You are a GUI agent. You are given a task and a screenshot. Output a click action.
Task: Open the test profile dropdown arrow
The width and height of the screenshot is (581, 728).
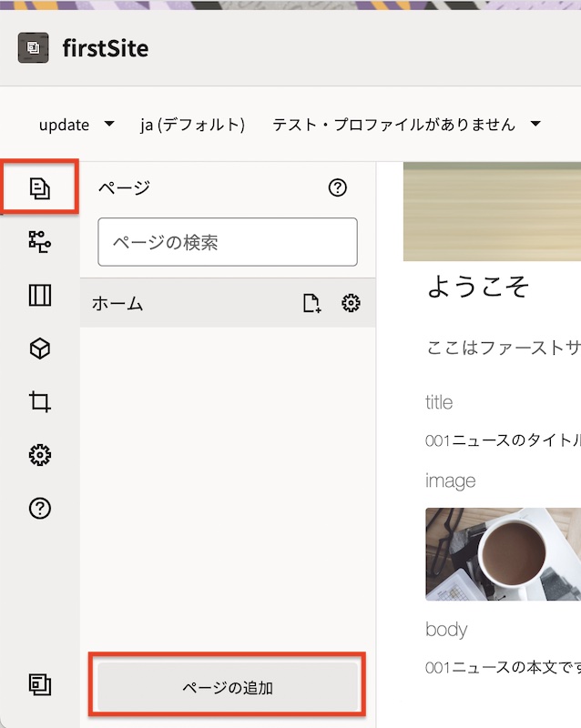535,124
